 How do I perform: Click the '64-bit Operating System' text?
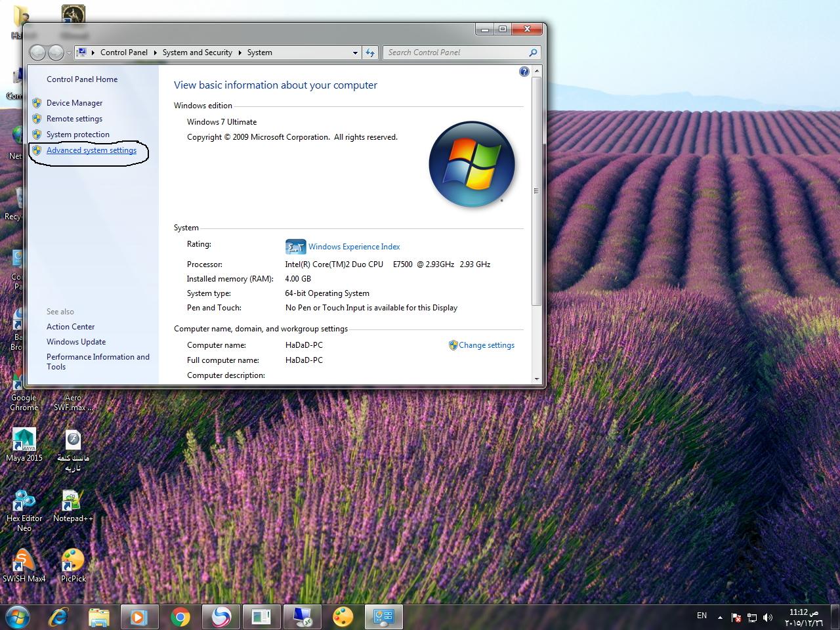327,293
